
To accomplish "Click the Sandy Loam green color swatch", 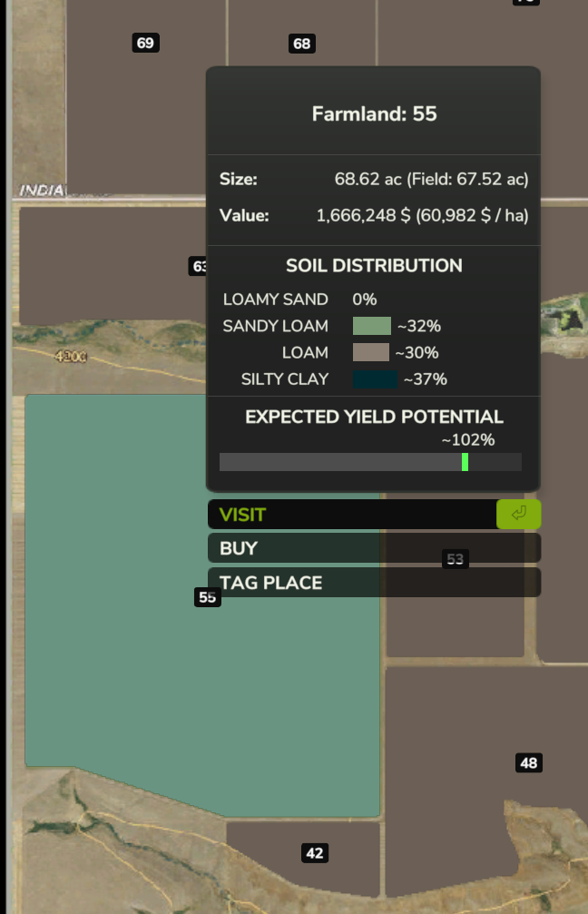I will (x=372, y=326).
